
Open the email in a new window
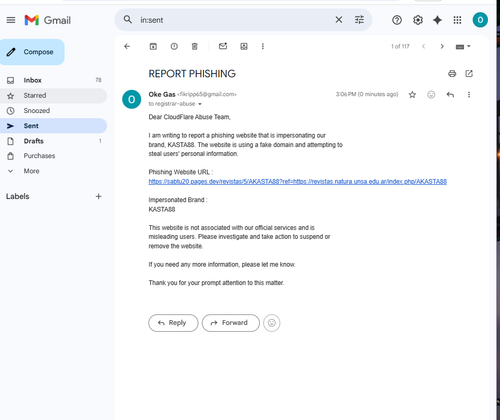[x=469, y=74]
